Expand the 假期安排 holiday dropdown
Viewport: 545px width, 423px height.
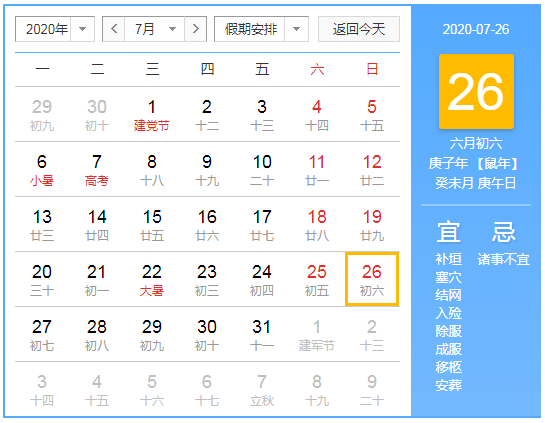pyautogui.click(x=261, y=29)
